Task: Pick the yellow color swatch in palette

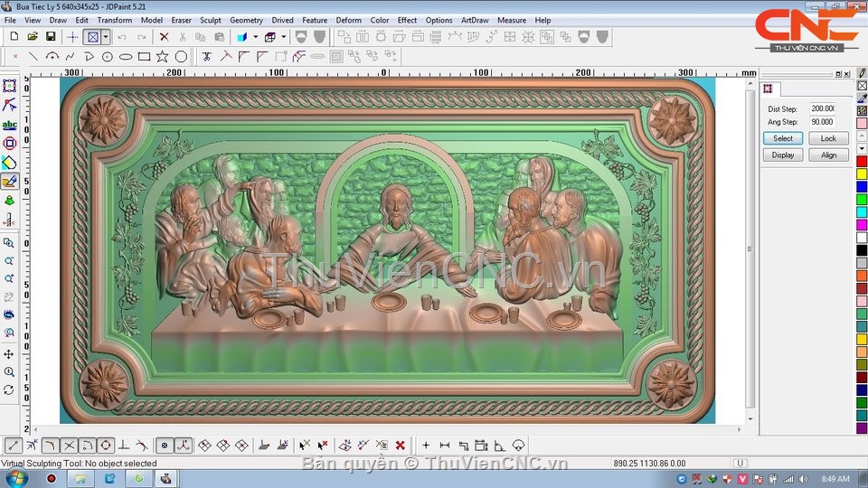Action: [x=862, y=174]
